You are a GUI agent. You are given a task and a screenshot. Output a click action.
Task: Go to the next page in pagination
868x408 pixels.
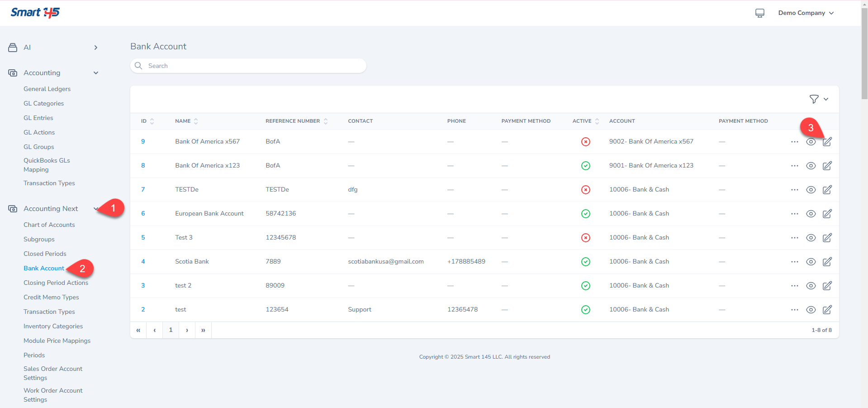187,330
